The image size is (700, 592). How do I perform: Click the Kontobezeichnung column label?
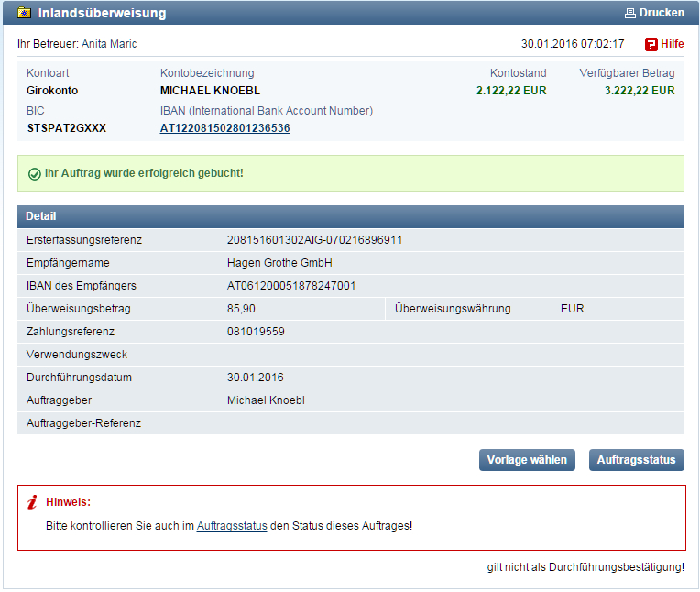tap(207, 73)
